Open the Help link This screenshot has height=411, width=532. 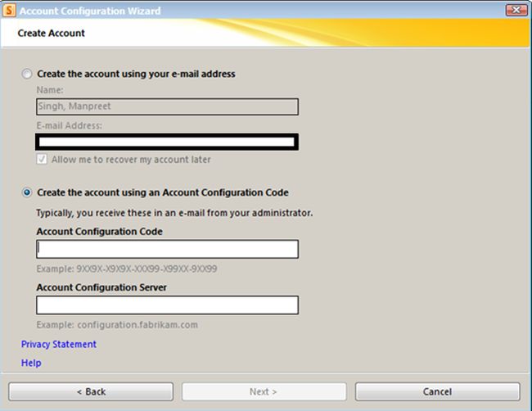click(x=31, y=363)
